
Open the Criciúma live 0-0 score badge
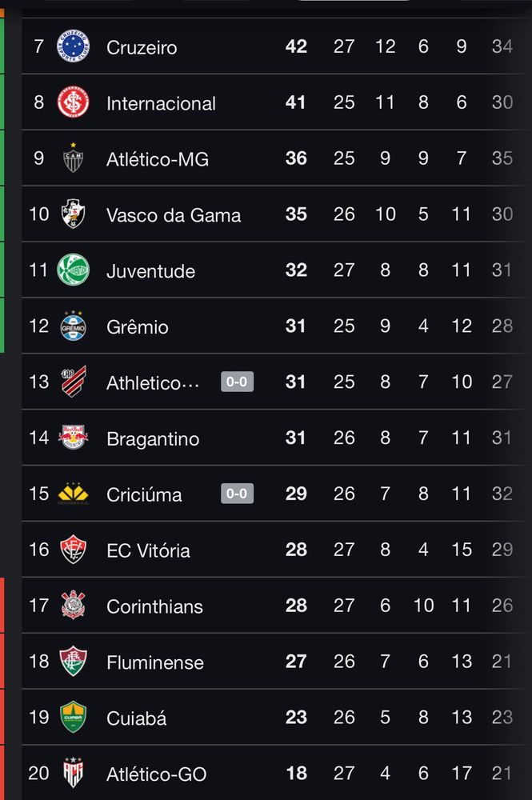(237, 494)
